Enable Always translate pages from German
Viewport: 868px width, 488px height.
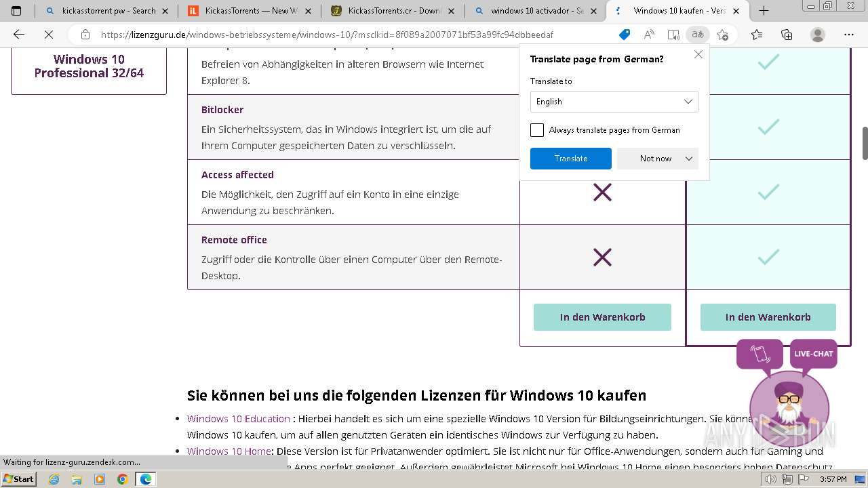(x=537, y=130)
